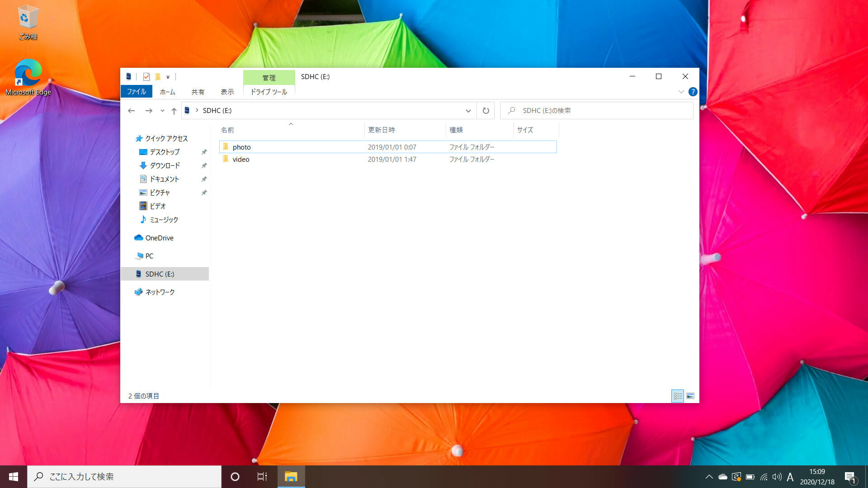868x488 pixels.
Task: Refresh the SDHC (E:) folder view
Action: [486, 111]
